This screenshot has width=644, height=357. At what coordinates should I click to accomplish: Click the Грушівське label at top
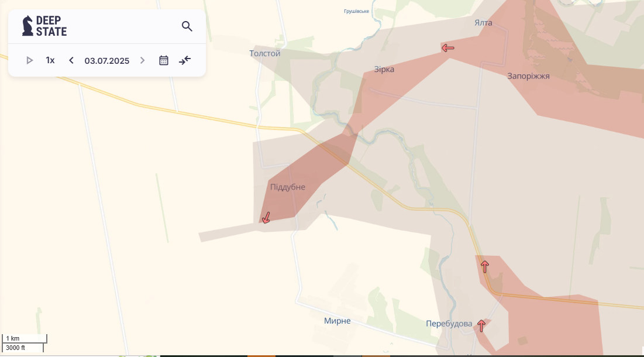(x=356, y=11)
